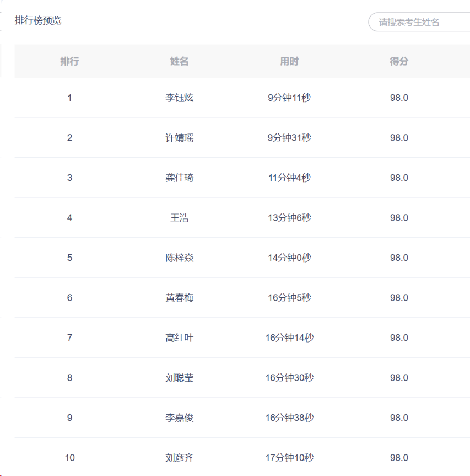Click the 98.0 score for 李钰炫
This screenshot has width=470, height=476.
click(399, 98)
